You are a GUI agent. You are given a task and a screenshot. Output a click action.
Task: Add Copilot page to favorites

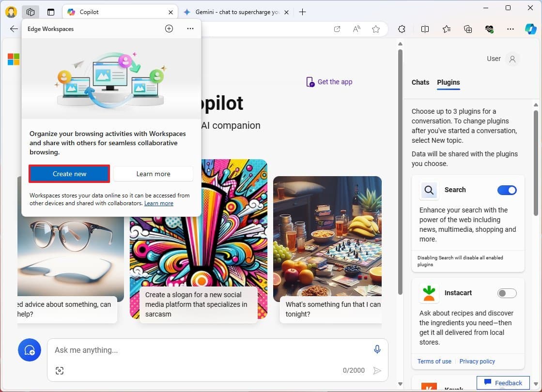(376, 29)
